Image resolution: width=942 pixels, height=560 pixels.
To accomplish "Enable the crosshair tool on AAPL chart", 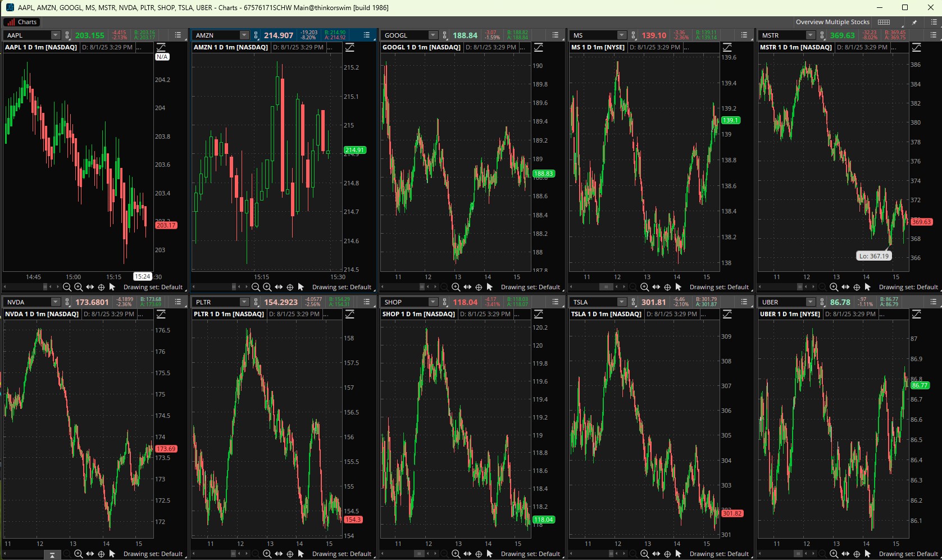I will [x=101, y=287].
